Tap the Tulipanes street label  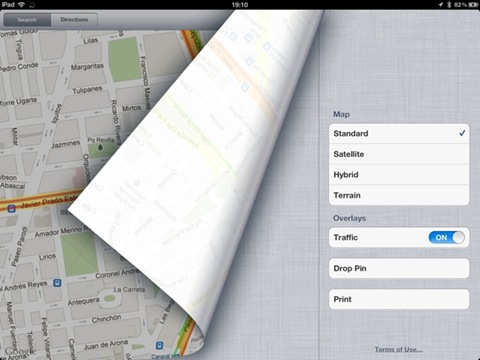coord(87,90)
